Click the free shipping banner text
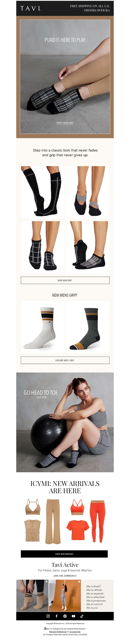The image size is (130, 644). point(90,8)
